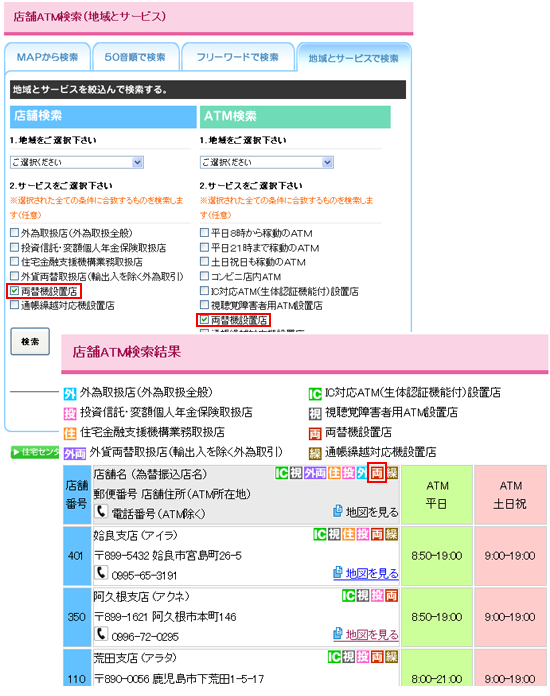The width and height of the screenshot is (550, 696).
Task: Click the 阿久根支店 (アクネ) branch name
Action: (141, 597)
